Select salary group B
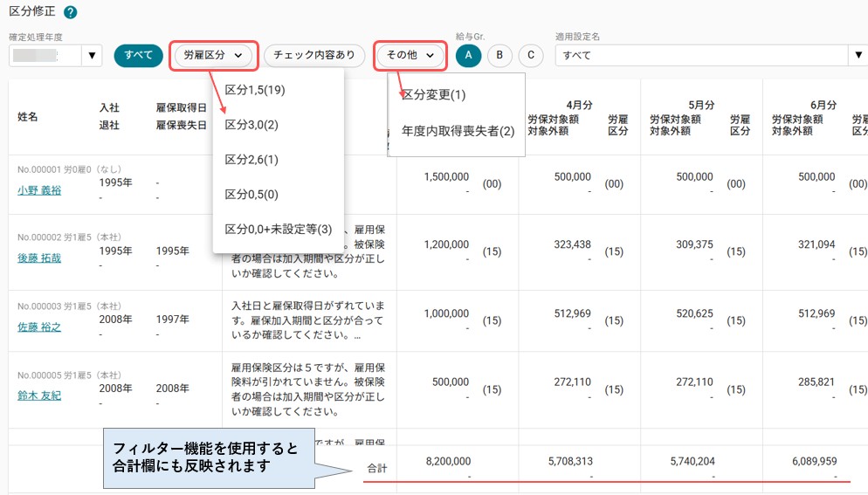Image resolution: width=868 pixels, height=495 pixels. [x=499, y=55]
